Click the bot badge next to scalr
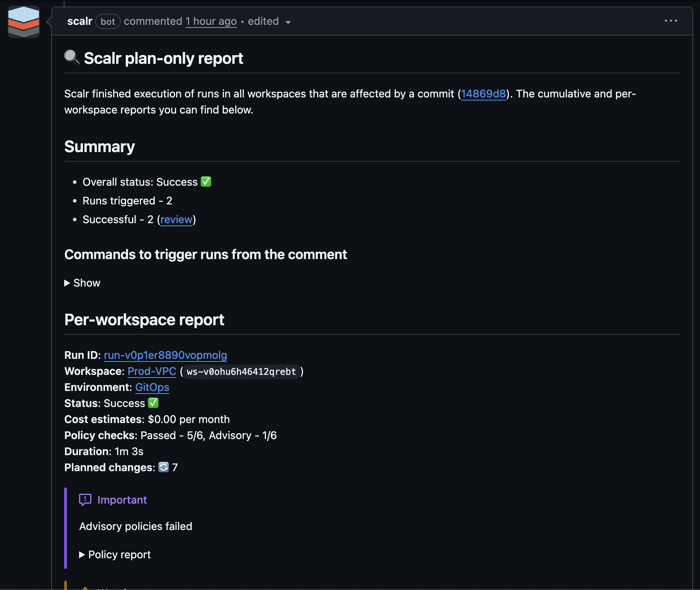Viewport: 700px width, 590px height. [x=108, y=21]
